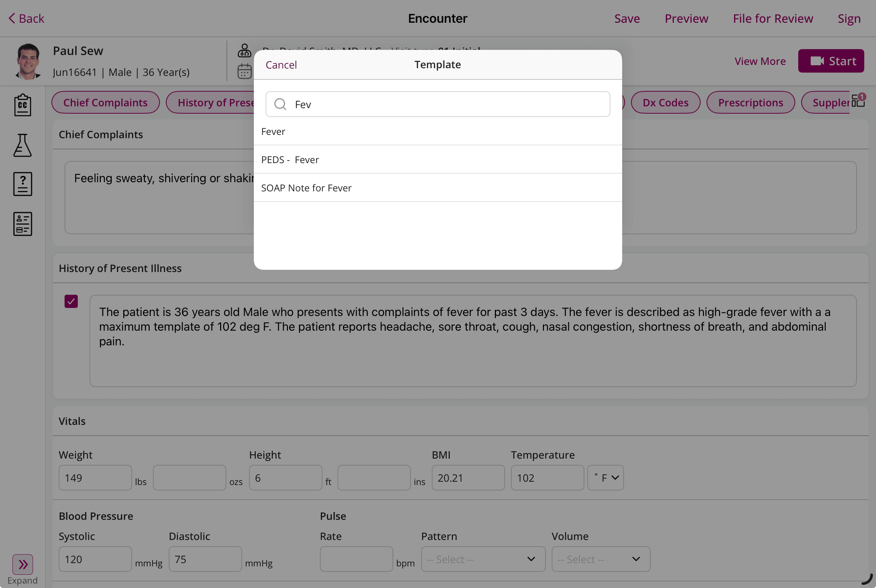
Task: Click the Expand double-chevron sidebar icon
Action: [22, 564]
